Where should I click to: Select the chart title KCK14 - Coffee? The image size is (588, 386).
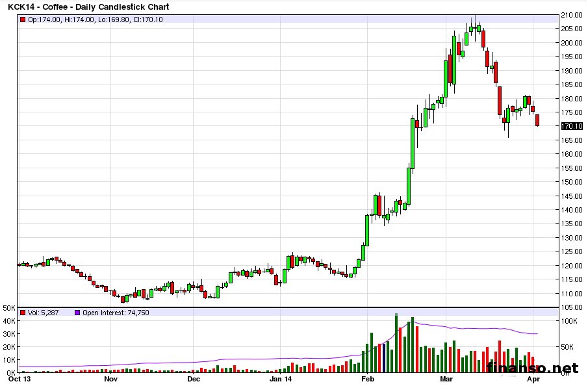pyautogui.click(x=88, y=7)
